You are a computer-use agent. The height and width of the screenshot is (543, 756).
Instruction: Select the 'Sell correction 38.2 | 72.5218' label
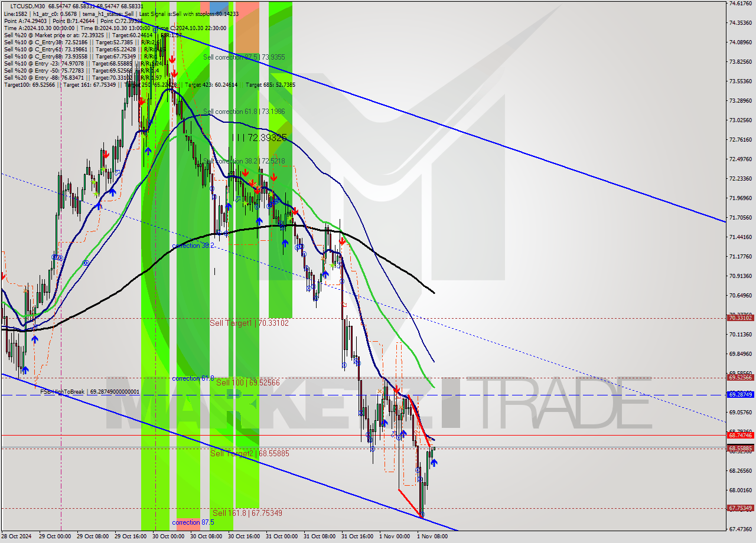click(x=244, y=161)
